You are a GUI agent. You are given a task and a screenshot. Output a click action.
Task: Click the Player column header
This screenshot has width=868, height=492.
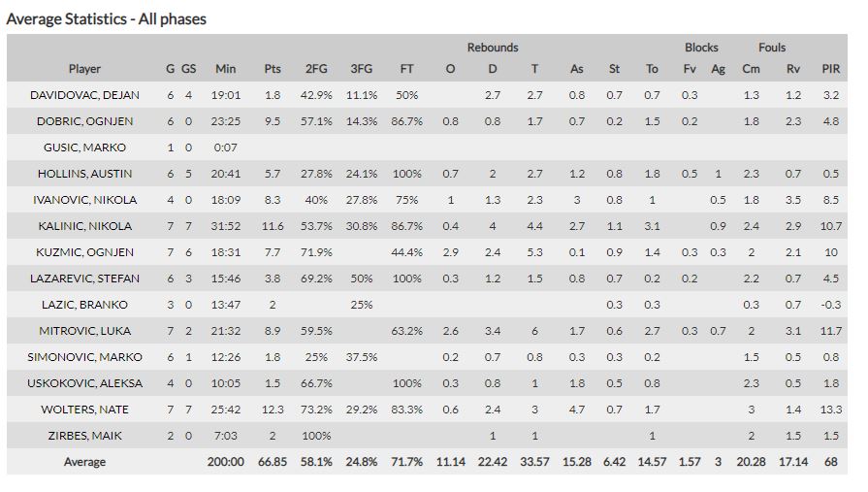click(x=84, y=69)
